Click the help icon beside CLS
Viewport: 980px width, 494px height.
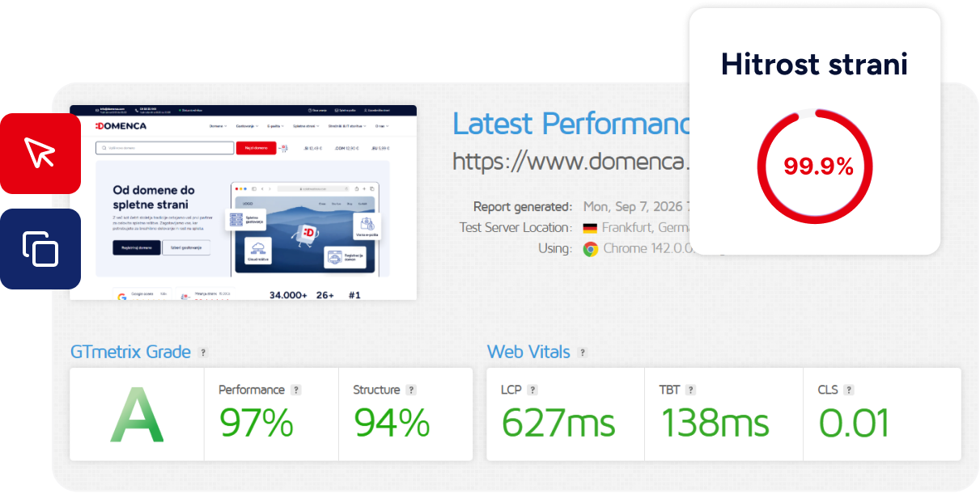(x=849, y=390)
